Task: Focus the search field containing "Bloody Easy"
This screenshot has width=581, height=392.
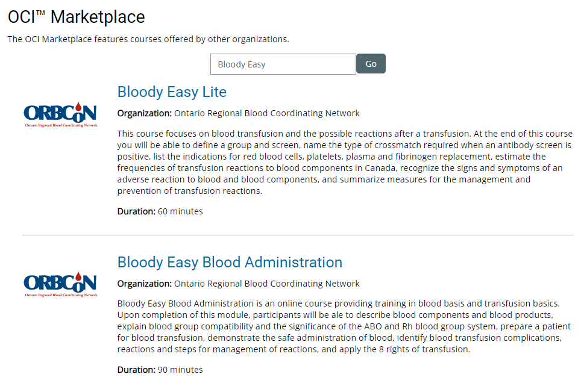Action: click(x=283, y=64)
